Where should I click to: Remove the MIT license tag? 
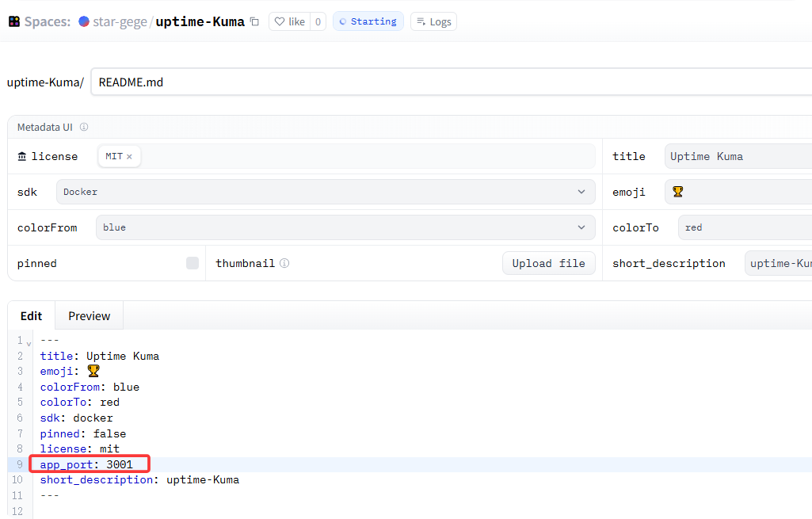point(129,156)
